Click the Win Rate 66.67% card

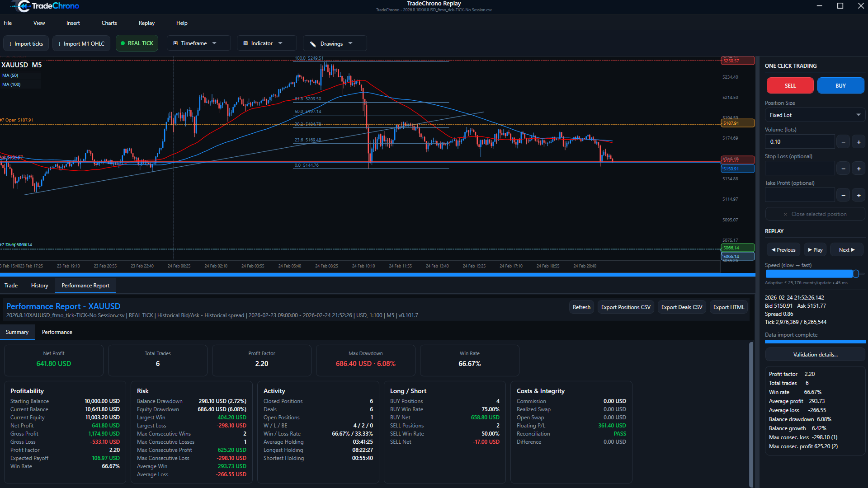tap(469, 360)
